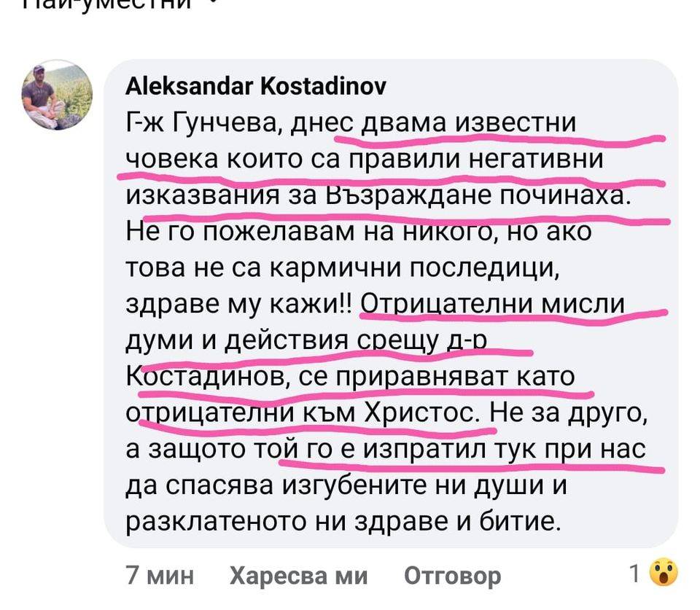
Task: Click the word починаха in the comment
Action: (564, 195)
